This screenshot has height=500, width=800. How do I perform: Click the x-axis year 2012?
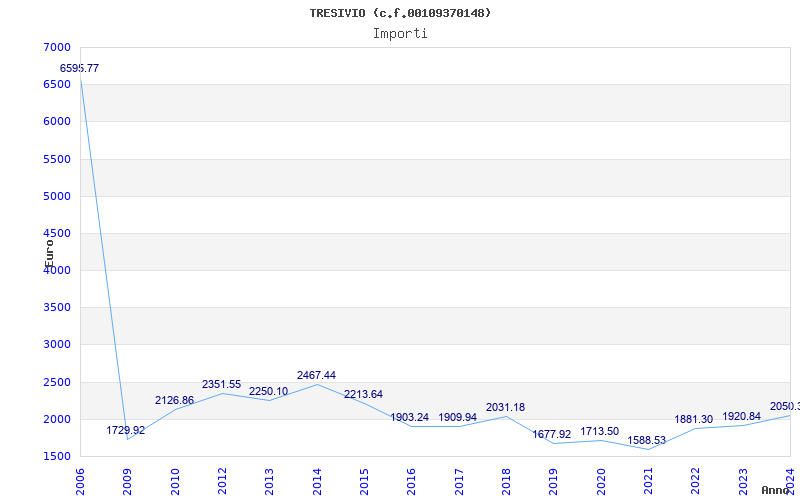222,482
